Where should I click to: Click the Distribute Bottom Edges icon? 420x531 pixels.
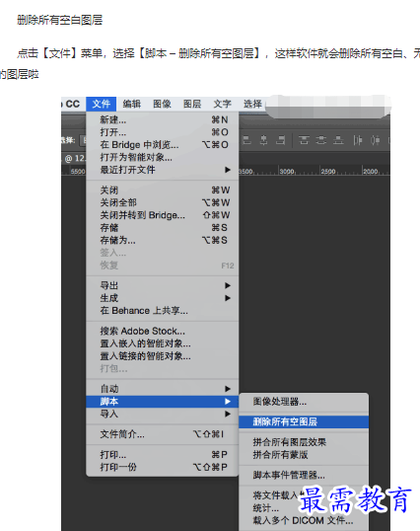(x=338, y=140)
